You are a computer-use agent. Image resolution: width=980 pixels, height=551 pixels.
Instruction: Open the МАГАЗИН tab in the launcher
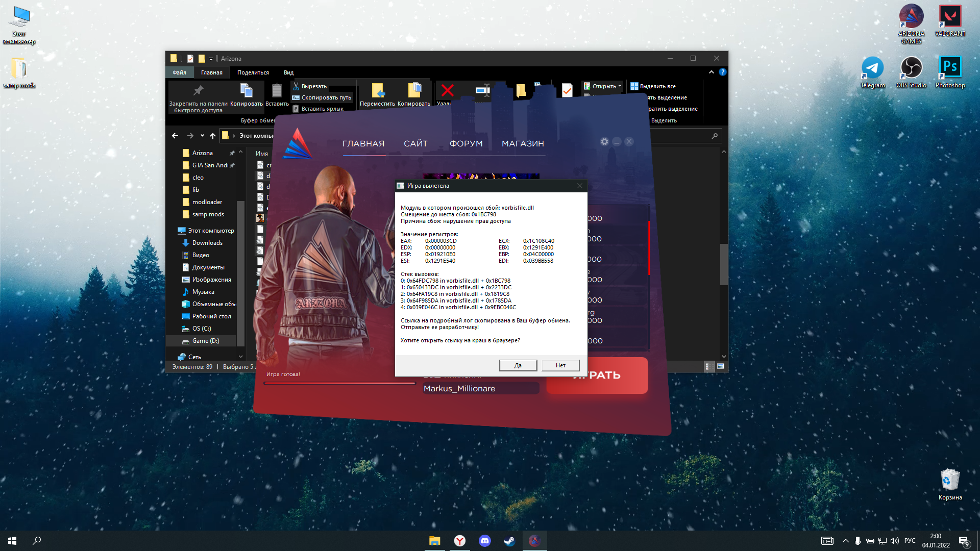coord(523,144)
